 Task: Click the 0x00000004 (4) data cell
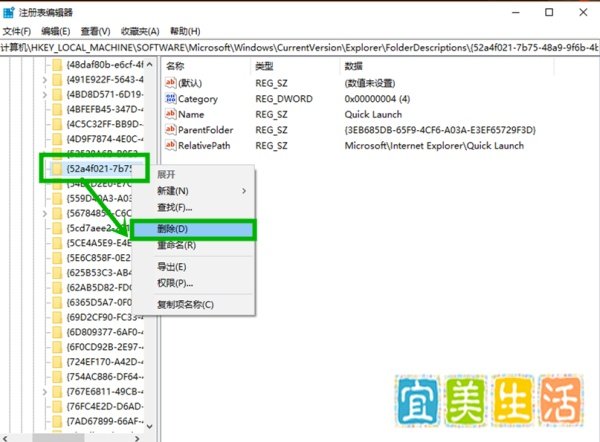(377, 98)
